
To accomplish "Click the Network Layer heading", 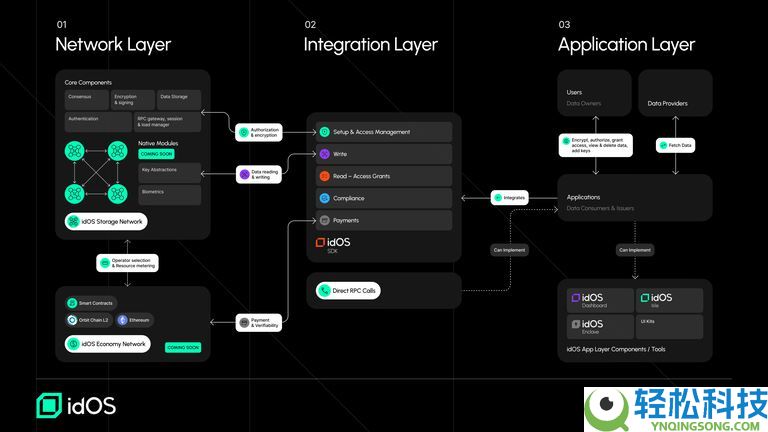I will 113,44.
